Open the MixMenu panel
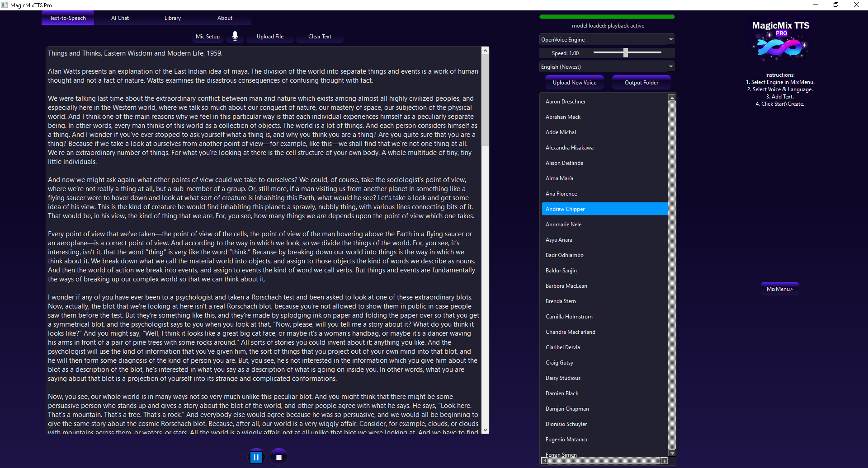 click(x=780, y=289)
